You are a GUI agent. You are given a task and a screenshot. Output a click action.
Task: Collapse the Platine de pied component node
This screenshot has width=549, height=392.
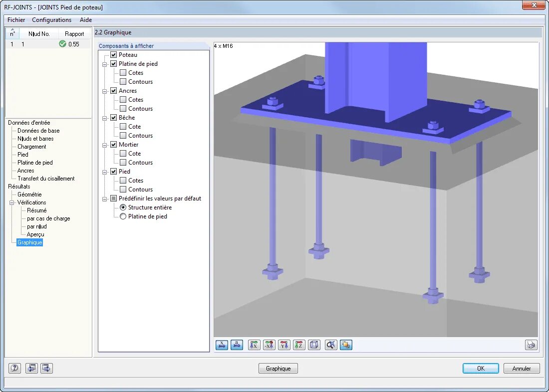(104, 64)
